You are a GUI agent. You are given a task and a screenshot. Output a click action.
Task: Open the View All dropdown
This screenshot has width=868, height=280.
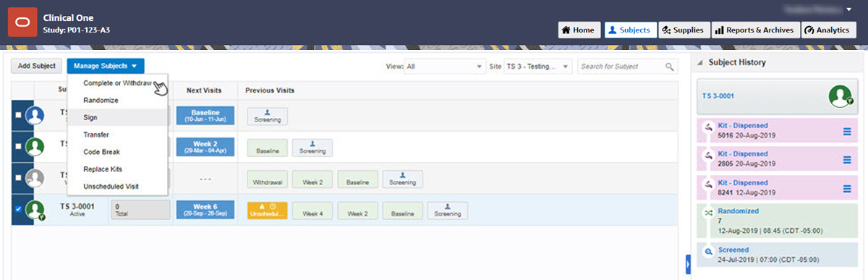tap(446, 67)
